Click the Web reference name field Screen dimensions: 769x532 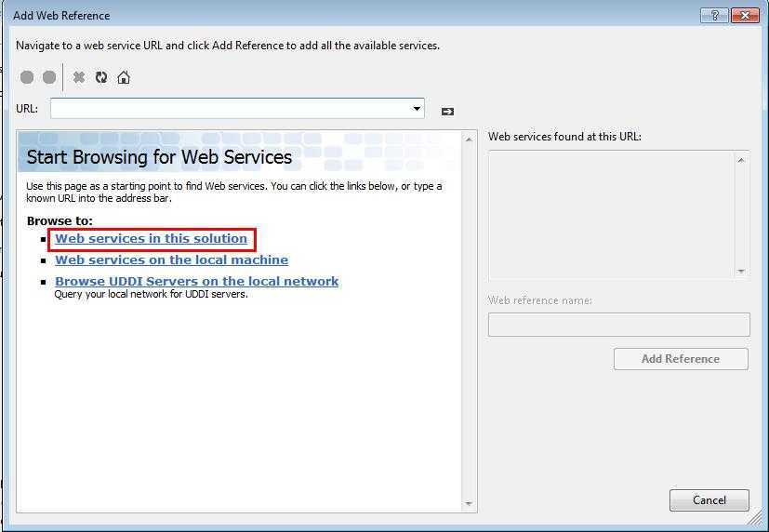tap(619, 325)
